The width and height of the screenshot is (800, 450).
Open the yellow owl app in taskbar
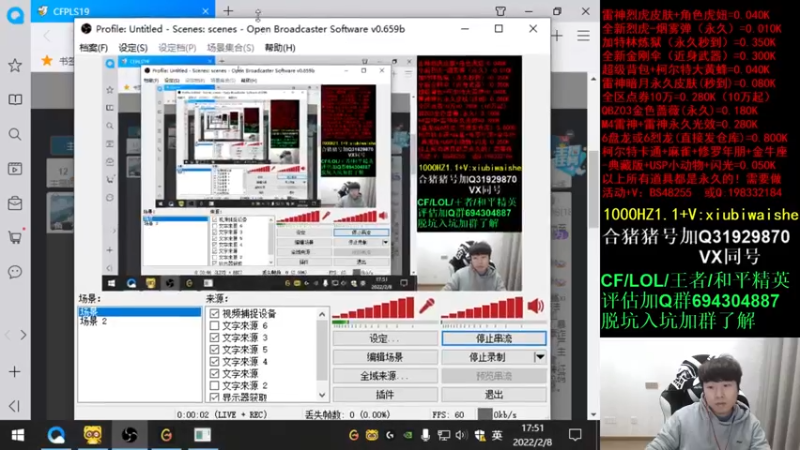point(92,435)
